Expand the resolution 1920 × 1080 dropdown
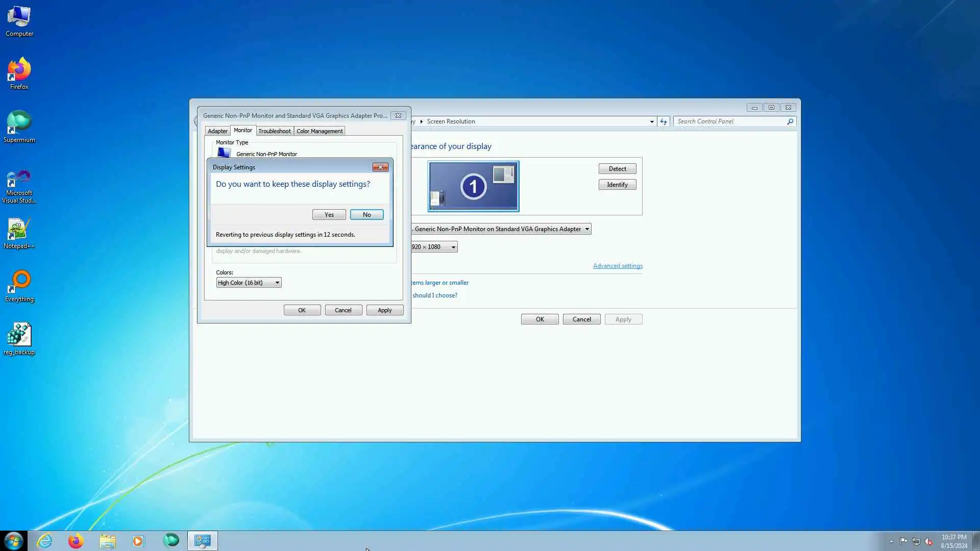This screenshot has height=551, width=980. [434, 247]
